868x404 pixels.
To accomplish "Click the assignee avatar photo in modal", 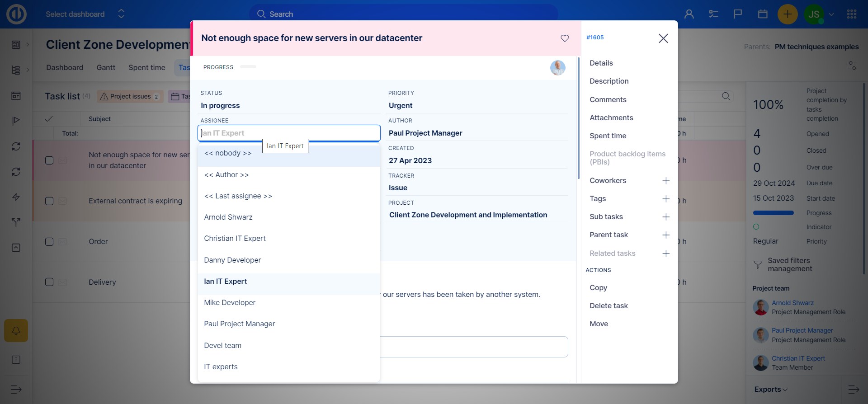I will click(x=558, y=68).
